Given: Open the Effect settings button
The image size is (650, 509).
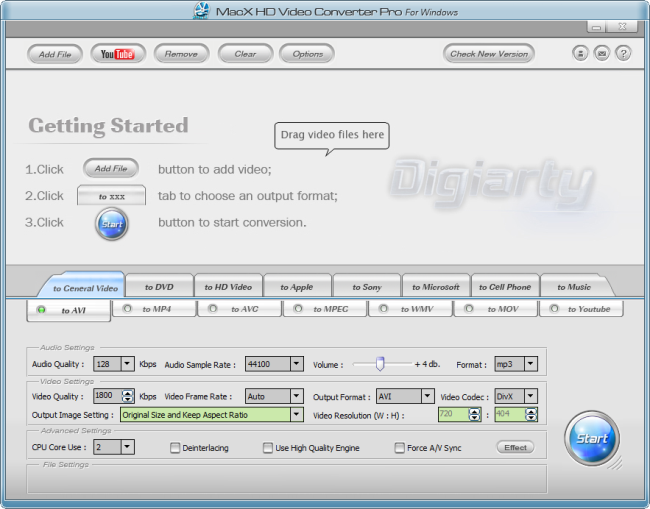Looking at the screenshot, I should pyautogui.click(x=515, y=447).
